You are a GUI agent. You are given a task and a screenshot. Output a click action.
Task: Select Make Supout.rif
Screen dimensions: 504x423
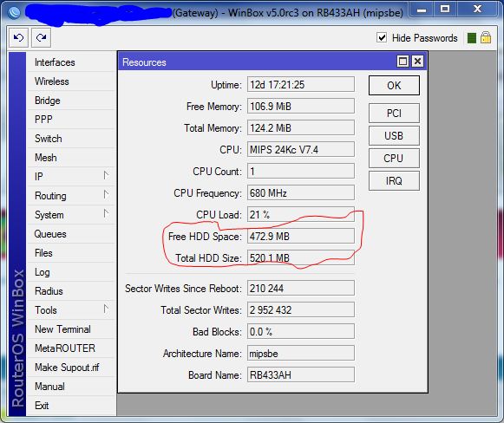(71, 368)
